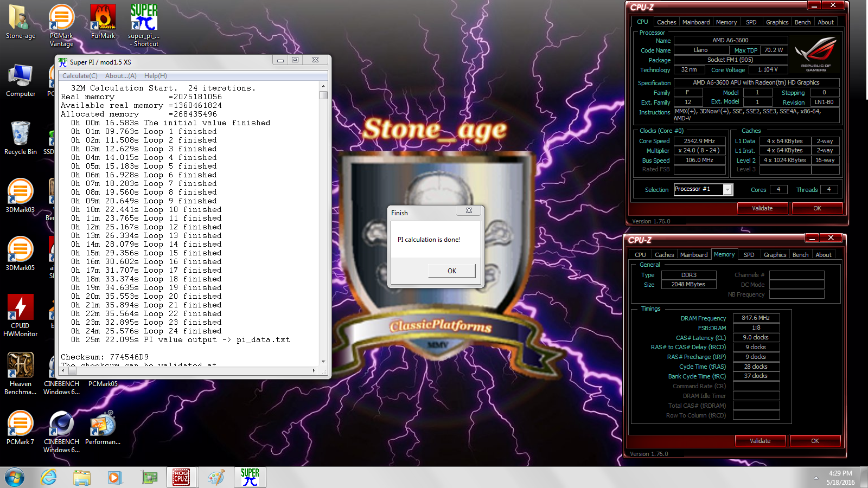The width and height of the screenshot is (868, 488).
Task: Open the PCMark05 desktop label
Action: 103,384
